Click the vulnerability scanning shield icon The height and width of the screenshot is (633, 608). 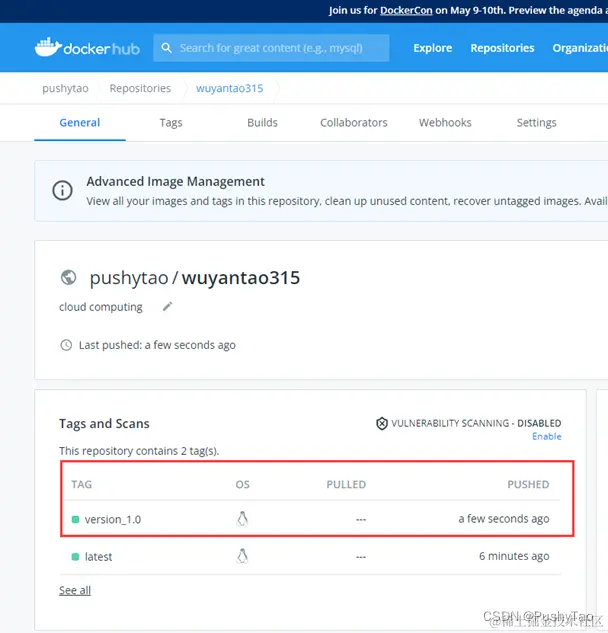coord(382,423)
